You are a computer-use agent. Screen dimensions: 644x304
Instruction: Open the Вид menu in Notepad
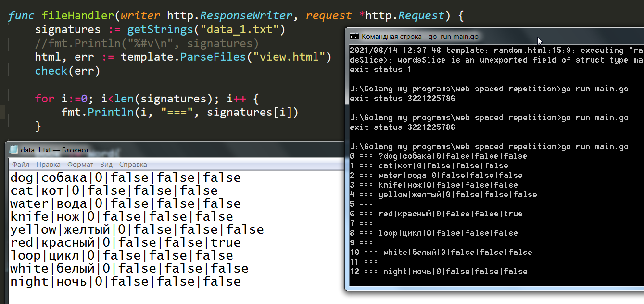point(106,165)
